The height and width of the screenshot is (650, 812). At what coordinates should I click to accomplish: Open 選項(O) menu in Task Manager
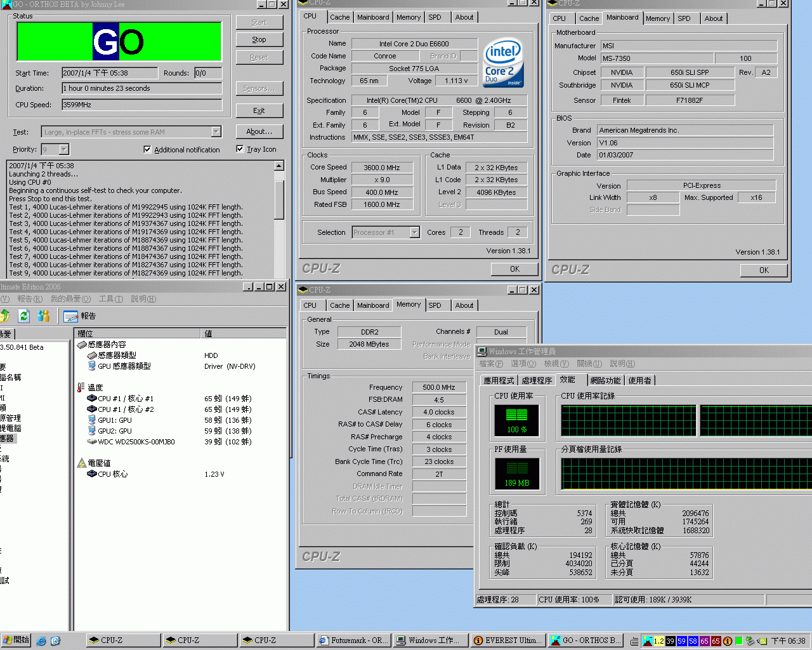[x=523, y=364]
